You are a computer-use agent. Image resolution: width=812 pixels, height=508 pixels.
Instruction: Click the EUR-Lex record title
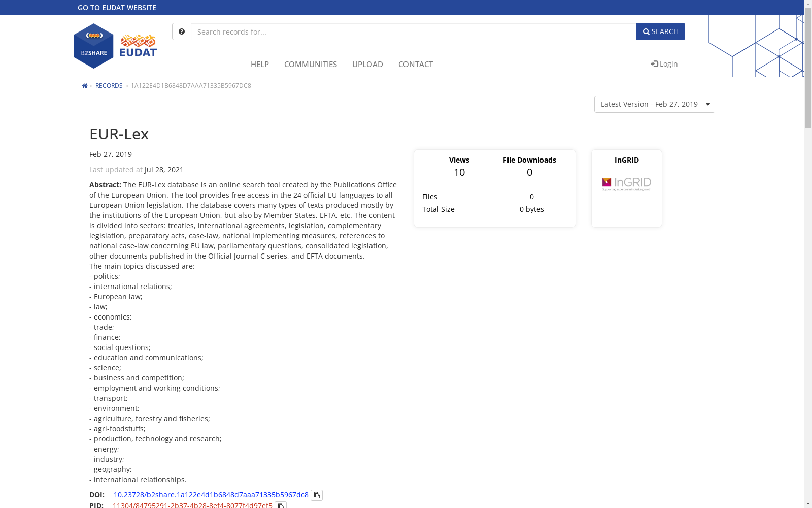(x=119, y=134)
